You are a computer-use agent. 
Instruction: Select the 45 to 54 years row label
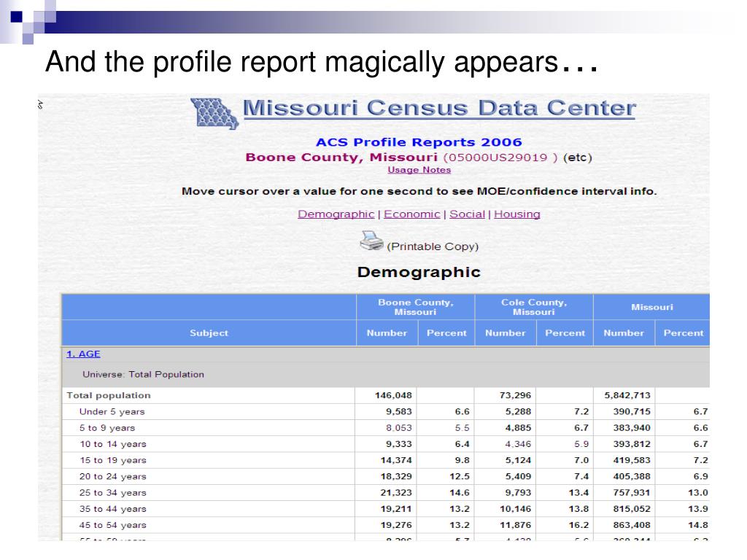tap(113, 525)
